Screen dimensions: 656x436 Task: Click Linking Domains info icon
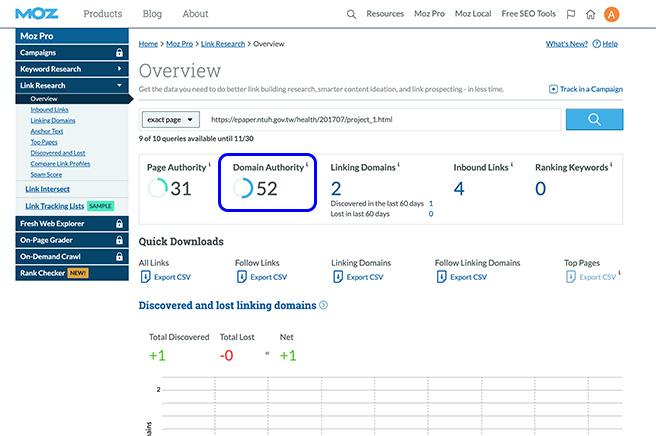[x=398, y=164]
